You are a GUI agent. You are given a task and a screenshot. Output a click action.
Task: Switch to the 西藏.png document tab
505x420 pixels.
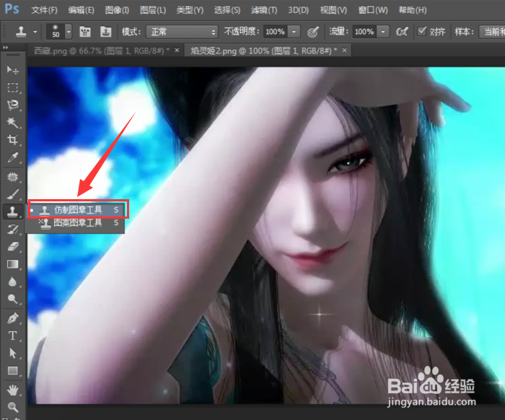pyautogui.click(x=102, y=51)
